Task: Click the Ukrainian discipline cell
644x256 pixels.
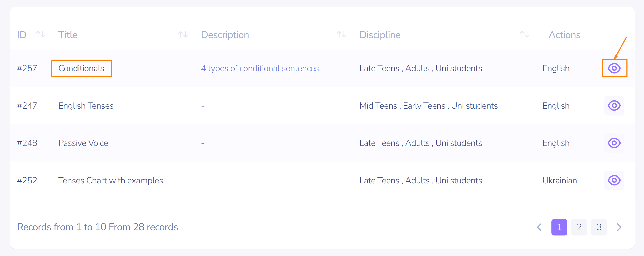Action: coord(560,180)
